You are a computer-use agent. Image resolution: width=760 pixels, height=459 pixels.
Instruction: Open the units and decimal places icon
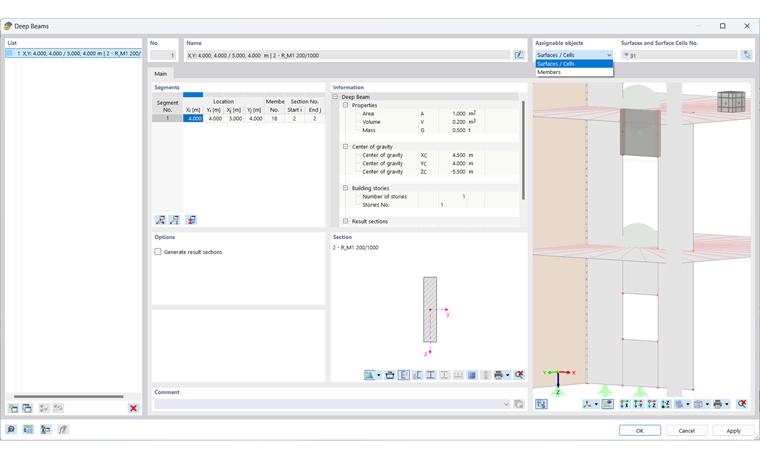(28, 429)
